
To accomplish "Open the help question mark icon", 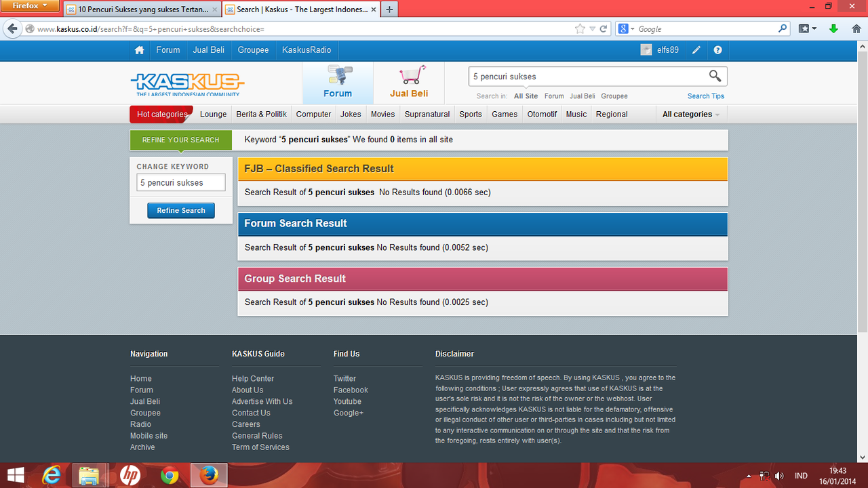I will pyautogui.click(x=717, y=50).
